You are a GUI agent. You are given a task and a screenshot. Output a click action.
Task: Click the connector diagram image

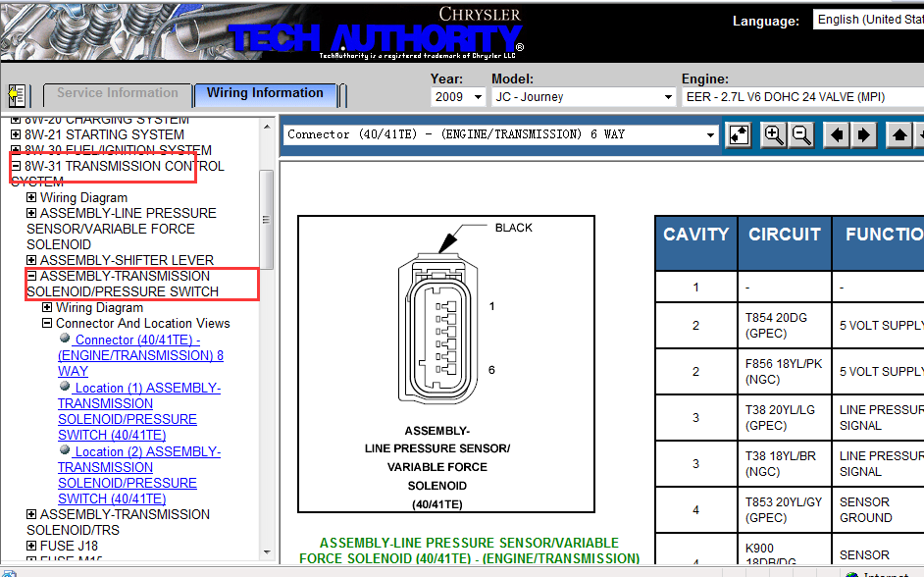[446, 364]
